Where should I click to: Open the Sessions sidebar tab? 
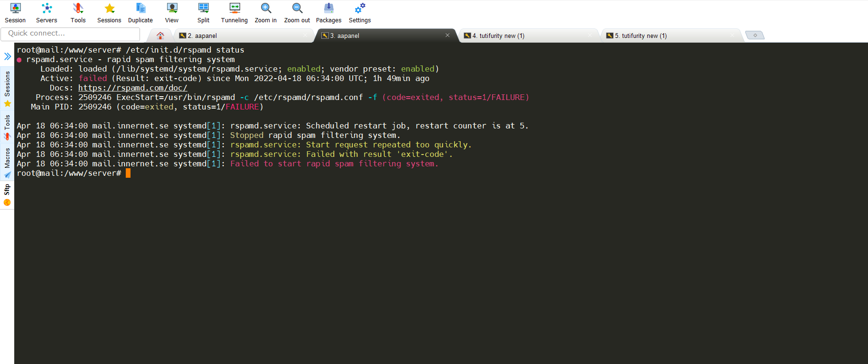tap(7, 89)
